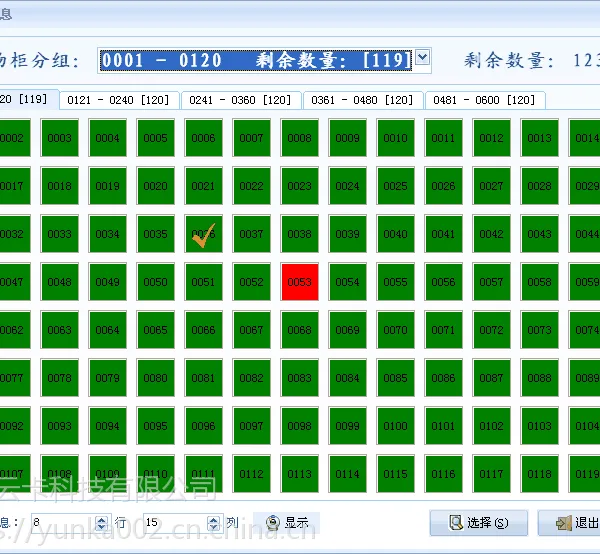Image resolution: width=600 pixels, height=554 pixels.
Task: Select locker 0084
Action: [x=347, y=378]
